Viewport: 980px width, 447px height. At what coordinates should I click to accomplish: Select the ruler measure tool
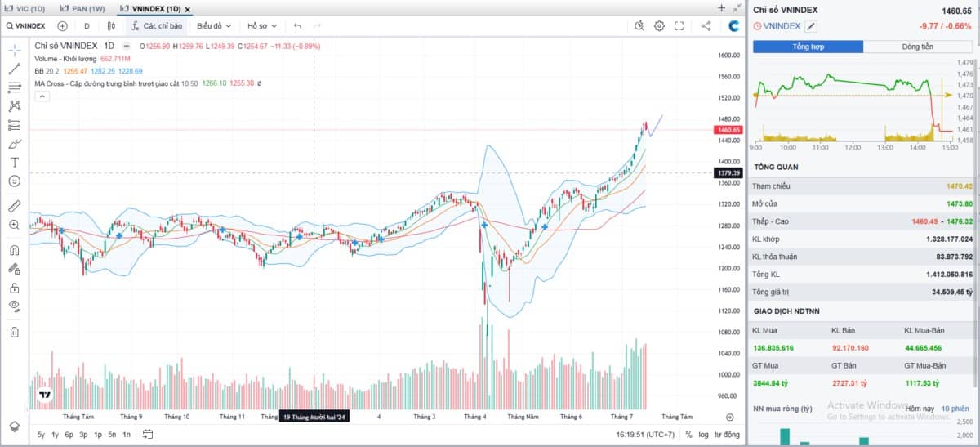pos(14,205)
